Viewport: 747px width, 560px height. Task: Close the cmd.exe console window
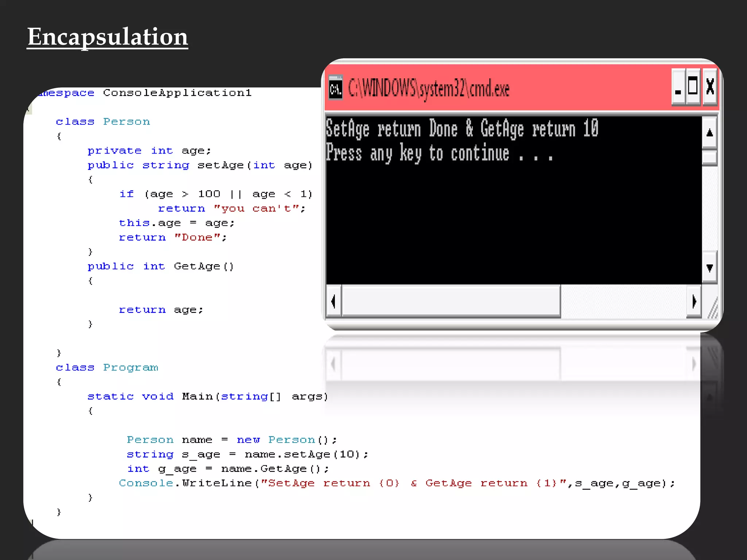click(710, 87)
